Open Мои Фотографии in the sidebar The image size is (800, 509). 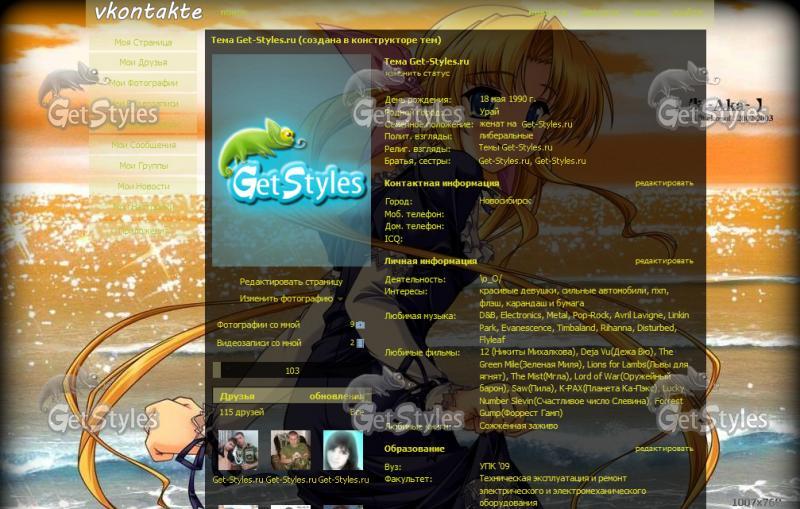tap(143, 83)
